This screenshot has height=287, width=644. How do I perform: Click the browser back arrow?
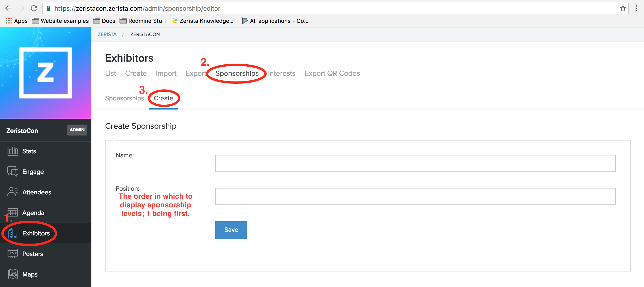click(8, 8)
